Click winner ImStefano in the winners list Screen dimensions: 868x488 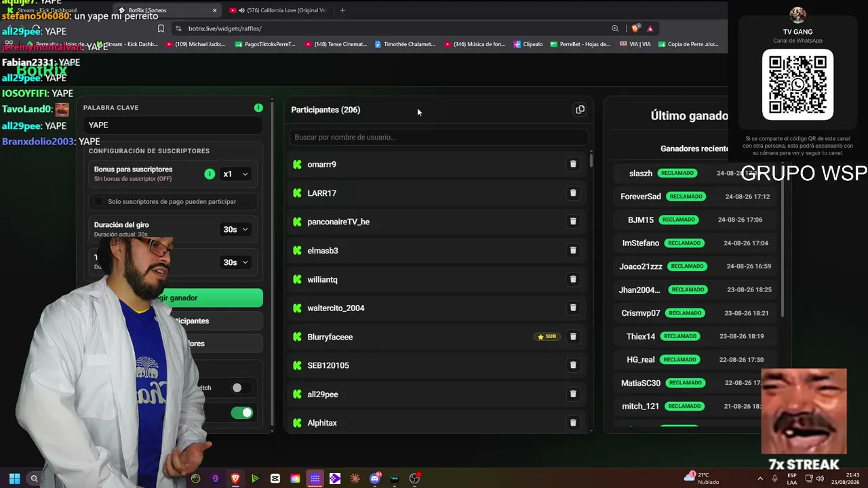click(x=695, y=243)
